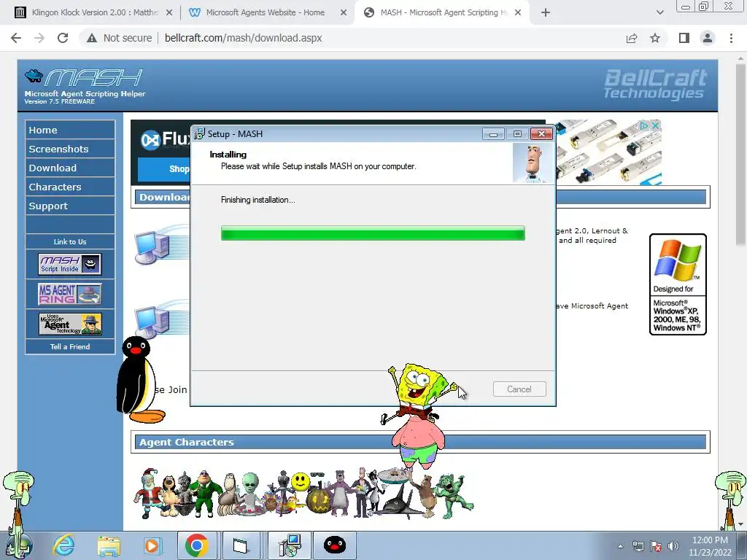The height and width of the screenshot is (560, 747).
Task: Open Action Center flag tray icon
Action: pyautogui.click(x=656, y=546)
